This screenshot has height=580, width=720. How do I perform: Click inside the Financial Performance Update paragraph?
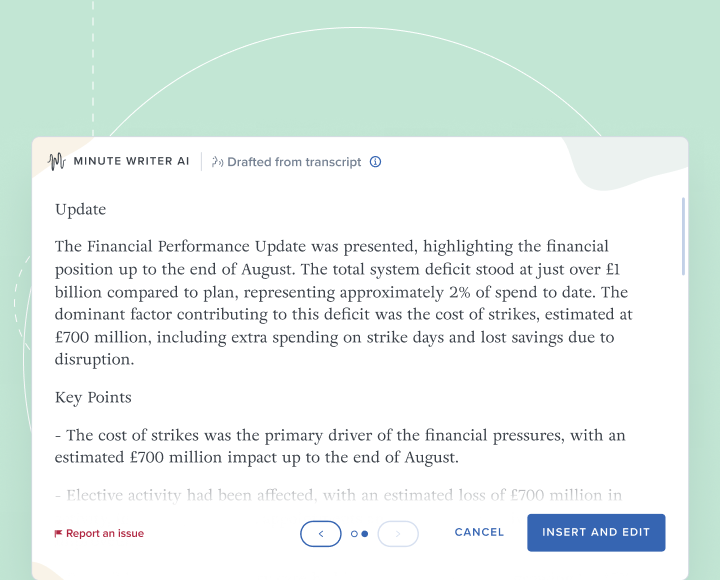pyautogui.click(x=343, y=303)
